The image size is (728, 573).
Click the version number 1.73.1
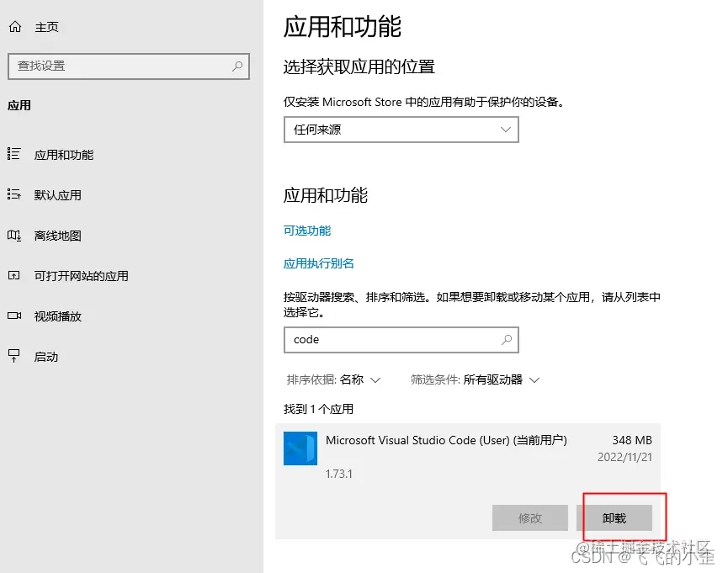click(339, 474)
